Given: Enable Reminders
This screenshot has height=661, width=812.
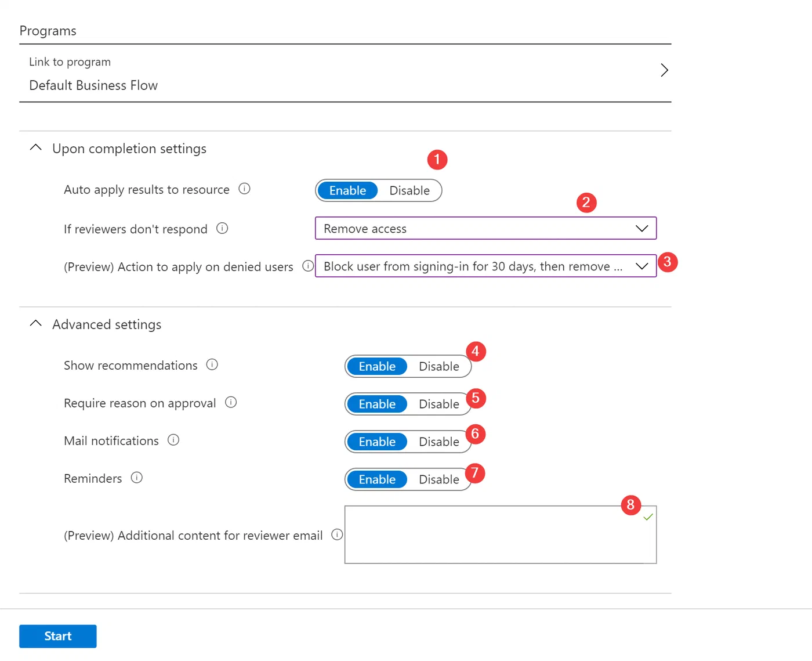Looking at the screenshot, I should [x=377, y=479].
